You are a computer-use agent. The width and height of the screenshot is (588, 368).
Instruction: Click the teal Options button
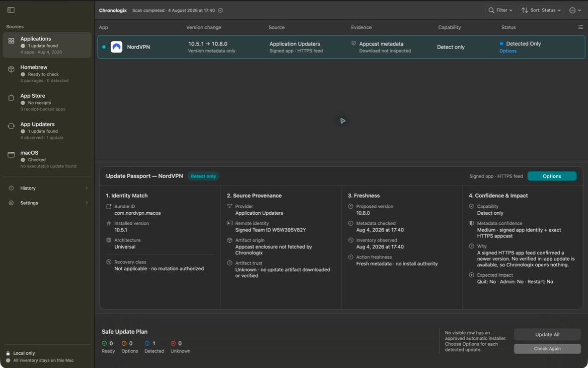tap(552, 176)
